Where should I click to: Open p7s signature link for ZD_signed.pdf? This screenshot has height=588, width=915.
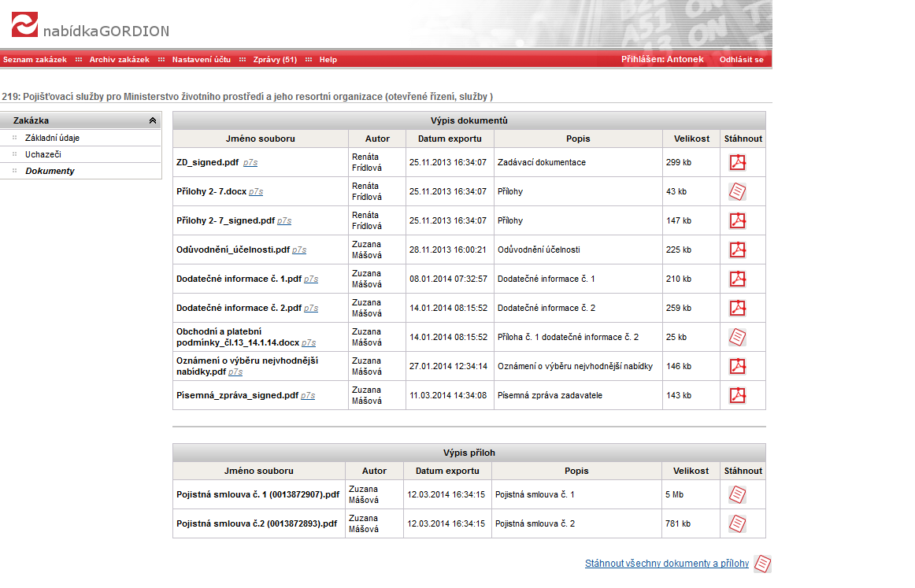pyautogui.click(x=250, y=163)
